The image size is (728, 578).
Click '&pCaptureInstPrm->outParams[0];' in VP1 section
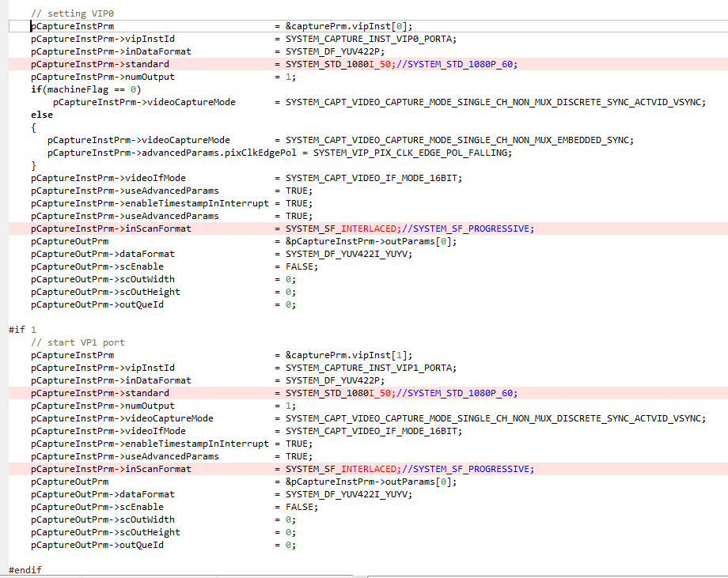pyautogui.click(x=371, y=482)
